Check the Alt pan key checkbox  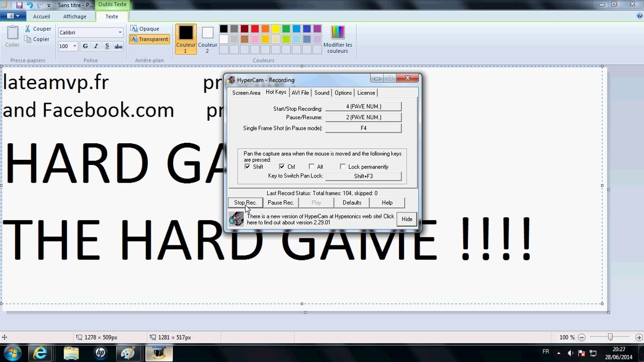[311, 166]
